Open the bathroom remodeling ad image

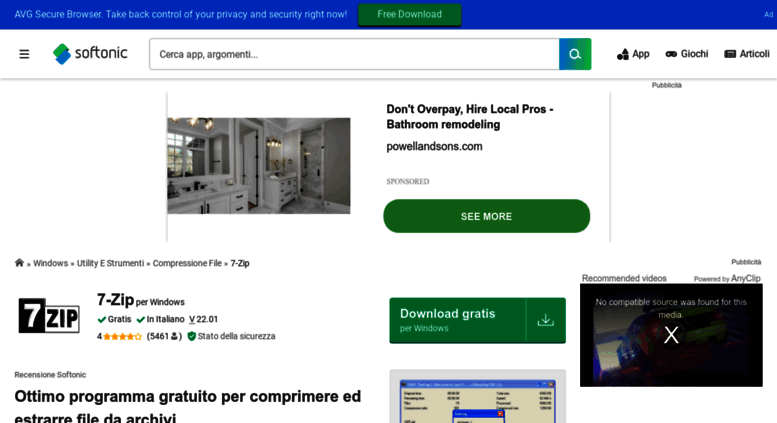tap(259, 166)
